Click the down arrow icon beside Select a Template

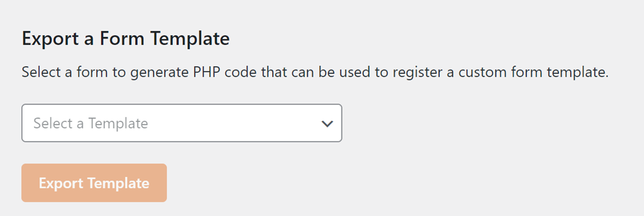click(327, 124)
